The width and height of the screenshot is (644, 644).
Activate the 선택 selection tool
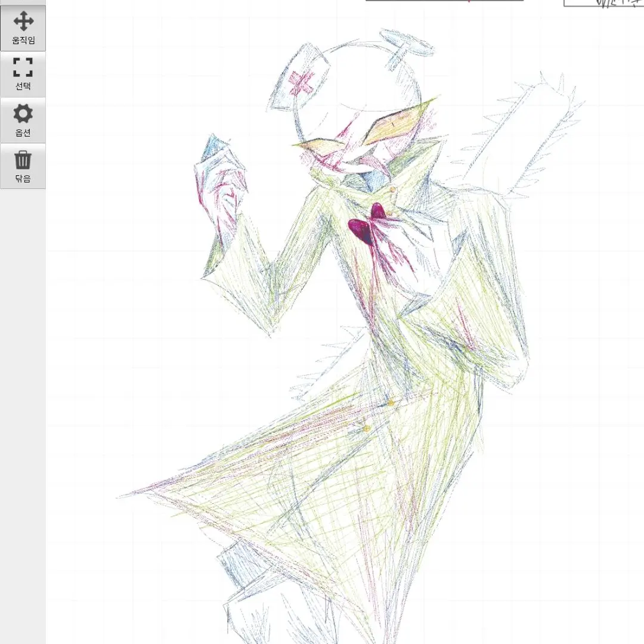click(x=23, y=74)
